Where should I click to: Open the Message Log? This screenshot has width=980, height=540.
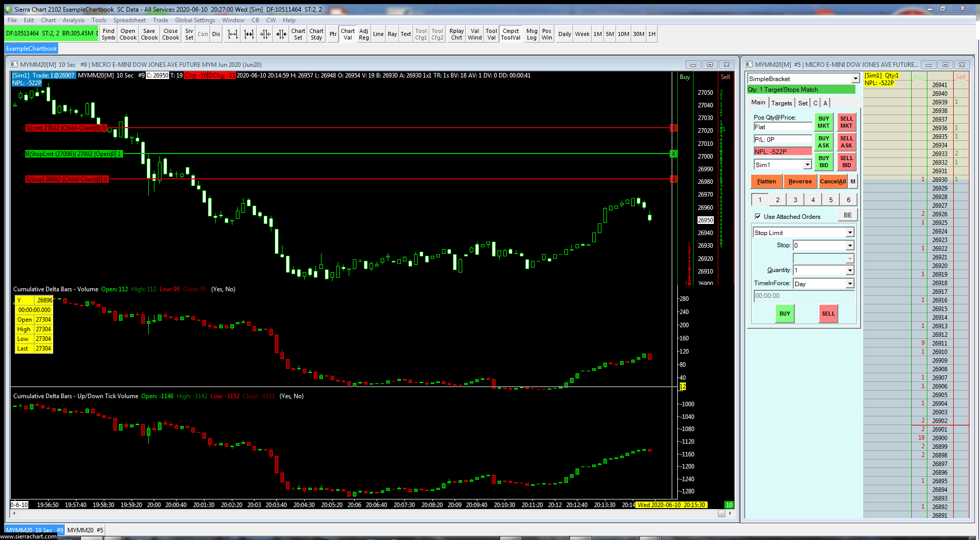tap(532, 34)
